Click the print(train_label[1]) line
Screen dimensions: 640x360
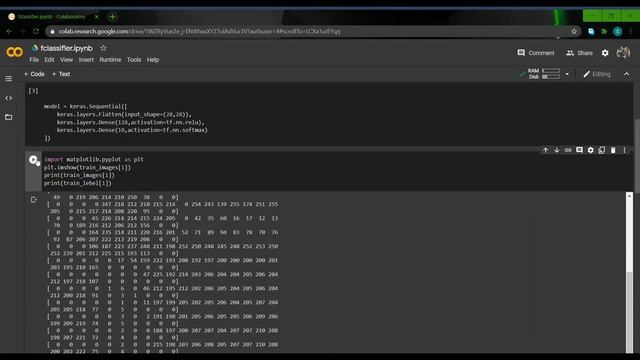[x=78, y=183]
